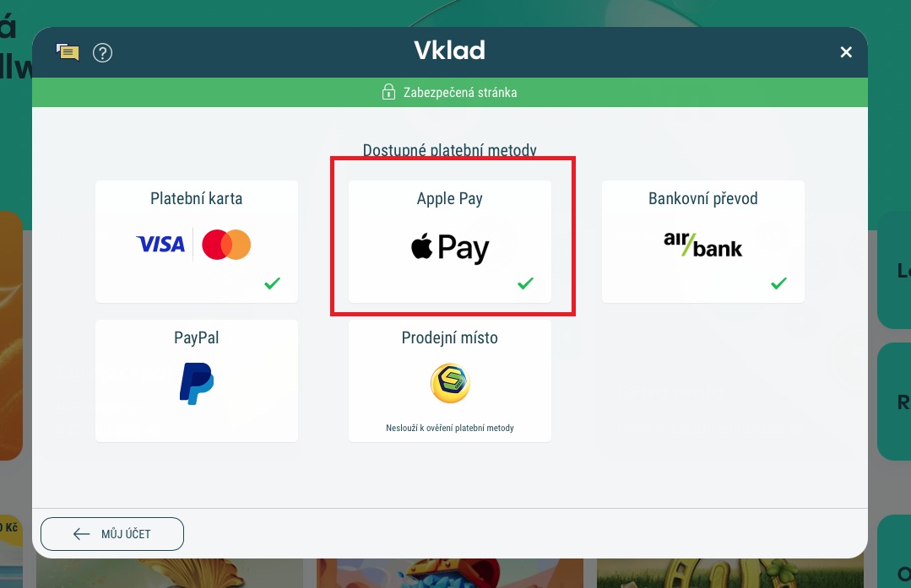Click the green checkmark on Bankovní převod
This screenshot has height=588, width=911.
[779, 283]
